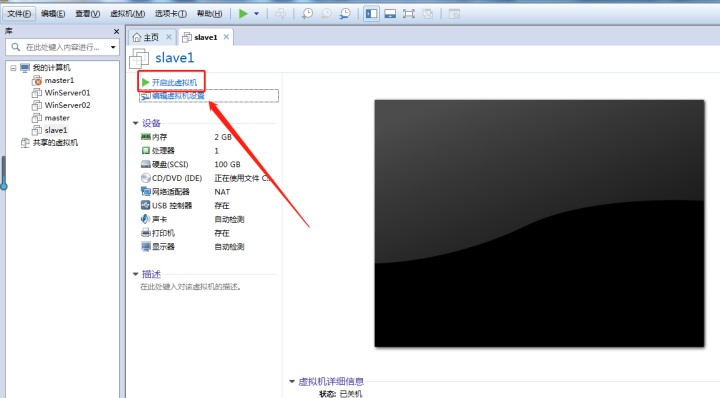Click the search magnifier icon
This screenshot has width=720, height=398.
tap(16, 47)
